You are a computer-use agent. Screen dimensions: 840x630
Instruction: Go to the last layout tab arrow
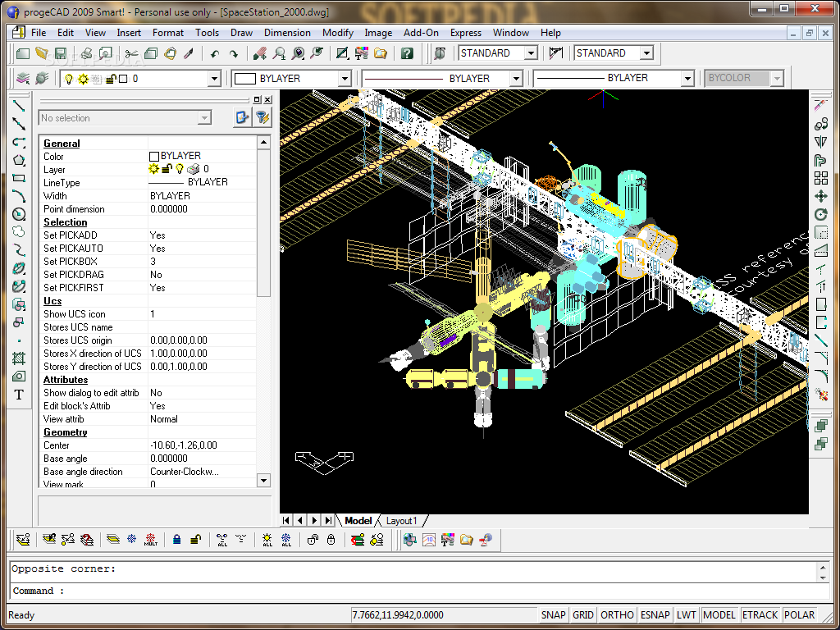(328, 521)
